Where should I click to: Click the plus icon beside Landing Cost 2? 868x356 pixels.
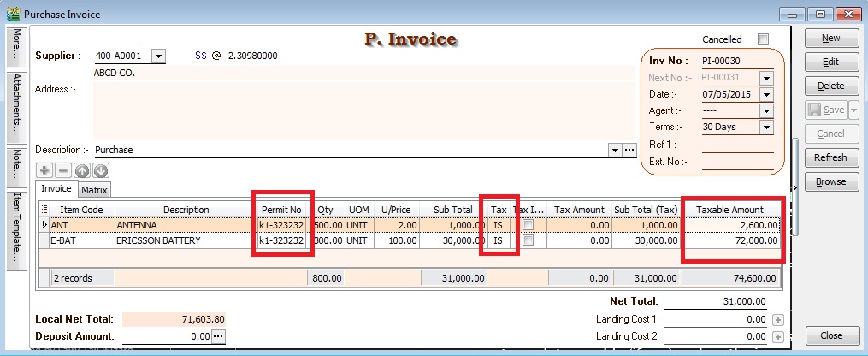777,337
